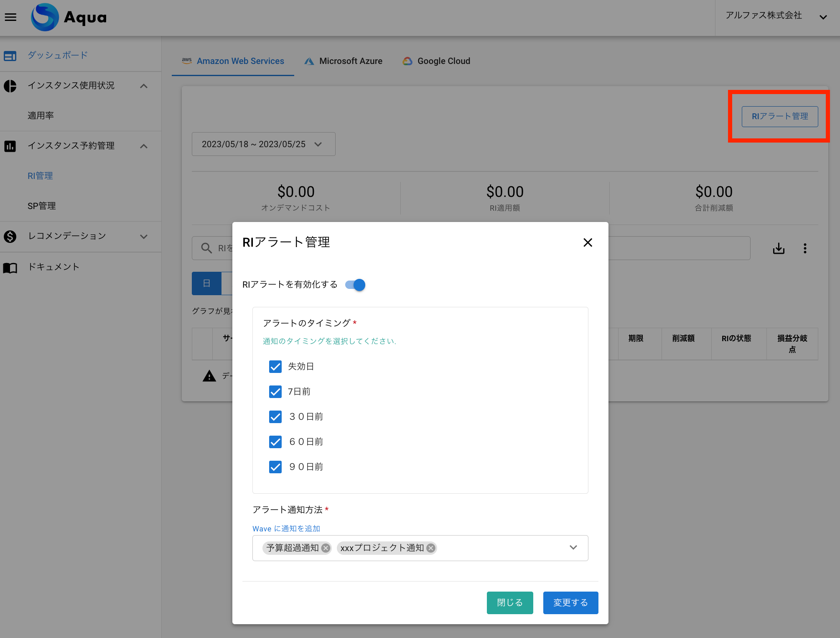Click the download icon
Image resolution: width=840 pixels, height=638 pixels.
(x=779, y=248)
